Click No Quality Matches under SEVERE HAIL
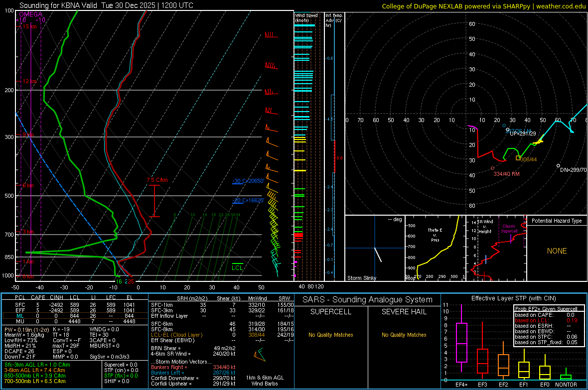This screenshot has height=390, width=588. point(404,335)
